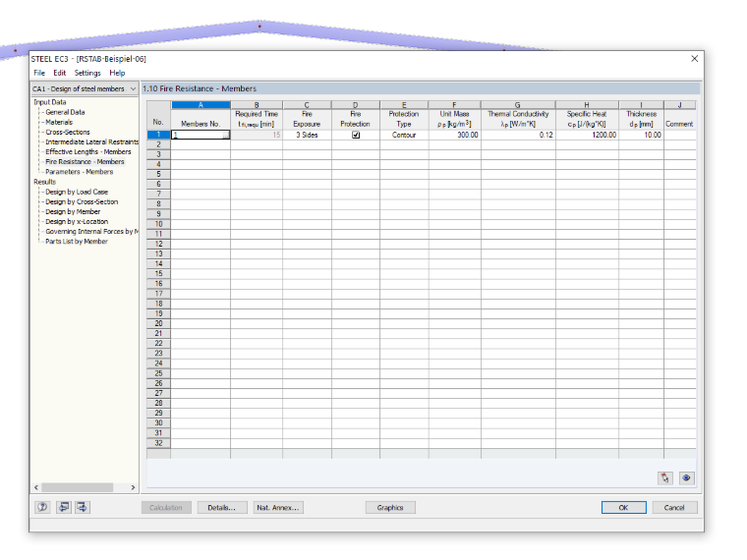Click the 'Contour' Protection Type cell
The width and height of the screenshot is (747, 560).
pyautogui.click(x=404, y=135)
